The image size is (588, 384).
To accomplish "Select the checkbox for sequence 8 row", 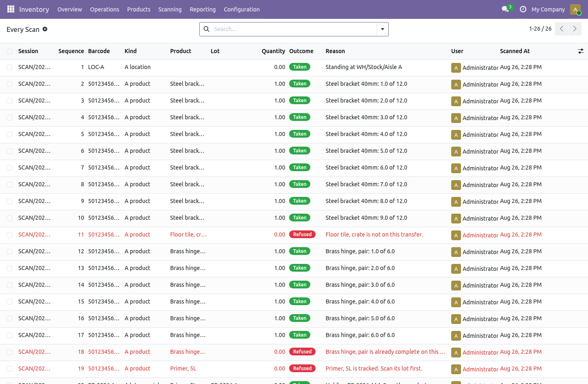I will tap(9, 184).
